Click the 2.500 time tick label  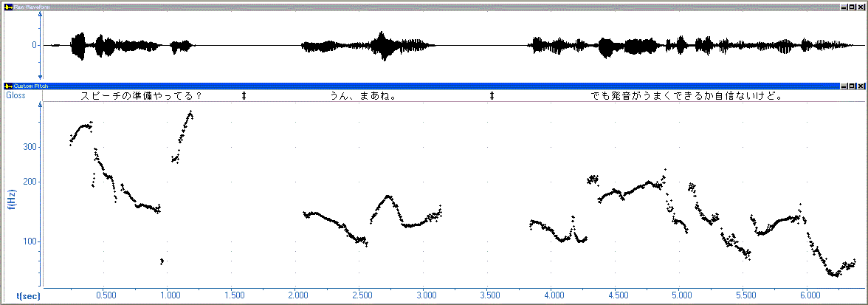pos(361,295)
